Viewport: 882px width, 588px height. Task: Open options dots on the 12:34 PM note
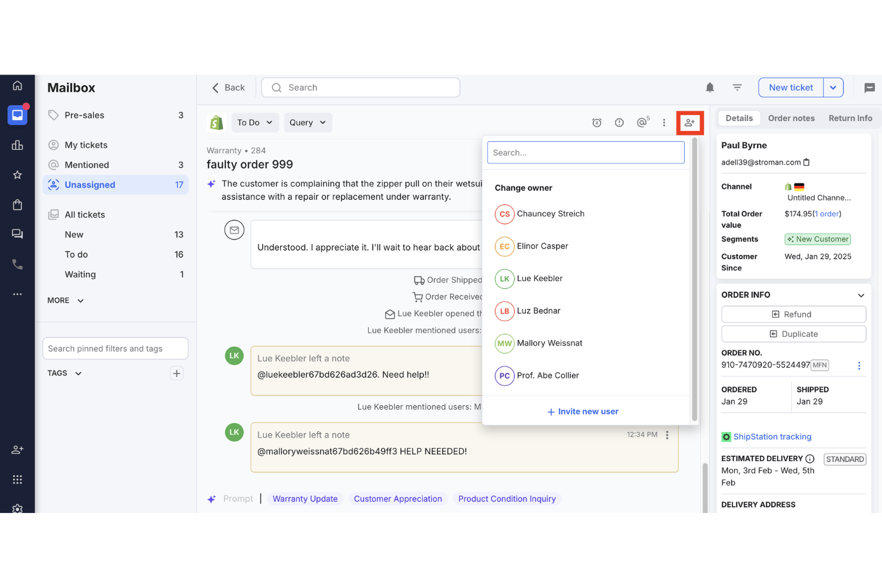click(x=667, y=435)
